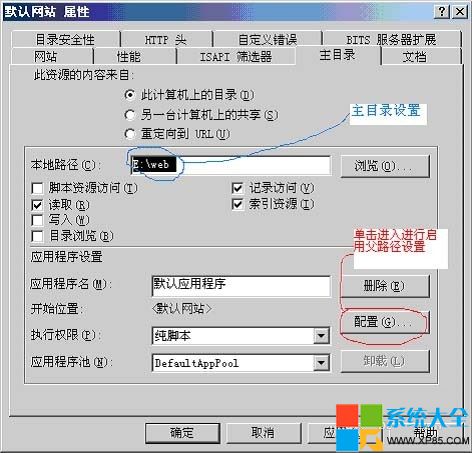Viewport: 472px width, 453px height.
Task: Click 浏览 button next to local path
Action: [x=385, y=166]
